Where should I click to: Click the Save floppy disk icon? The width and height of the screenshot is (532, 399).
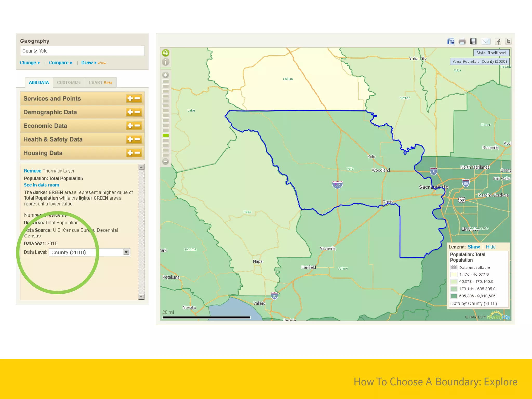[473, 42]
